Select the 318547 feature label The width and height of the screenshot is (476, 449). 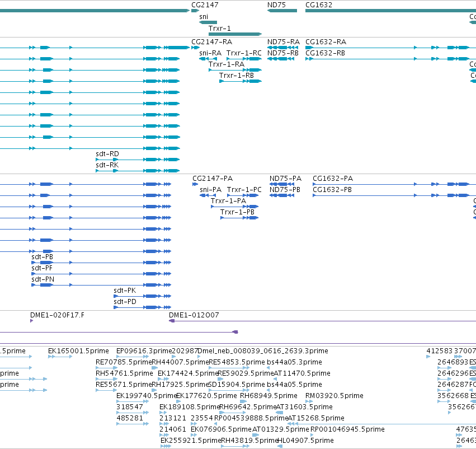130,407
